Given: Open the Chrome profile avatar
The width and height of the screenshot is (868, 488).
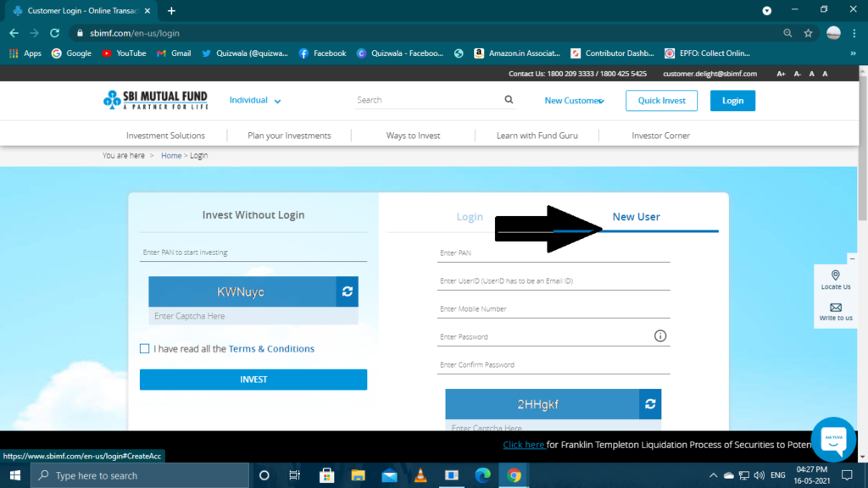Looking at the screenshot, I should (x=833, y=33).
